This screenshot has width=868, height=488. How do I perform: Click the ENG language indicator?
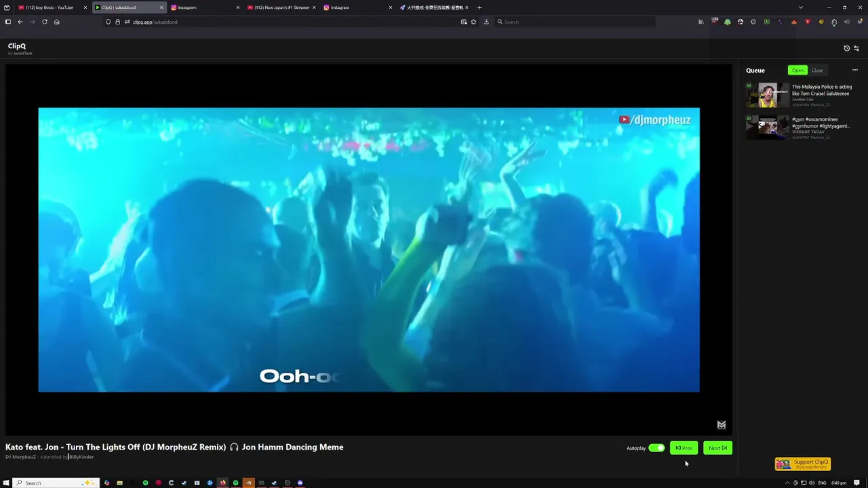(x=822, y=483)
